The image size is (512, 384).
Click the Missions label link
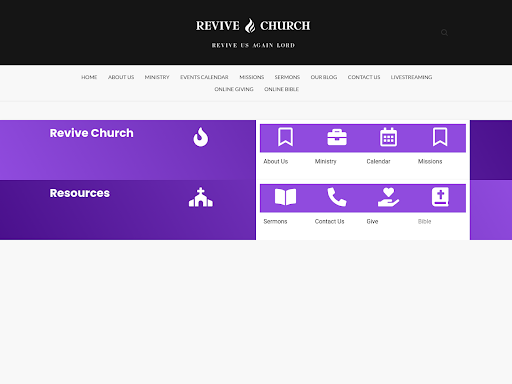[430, 161]
